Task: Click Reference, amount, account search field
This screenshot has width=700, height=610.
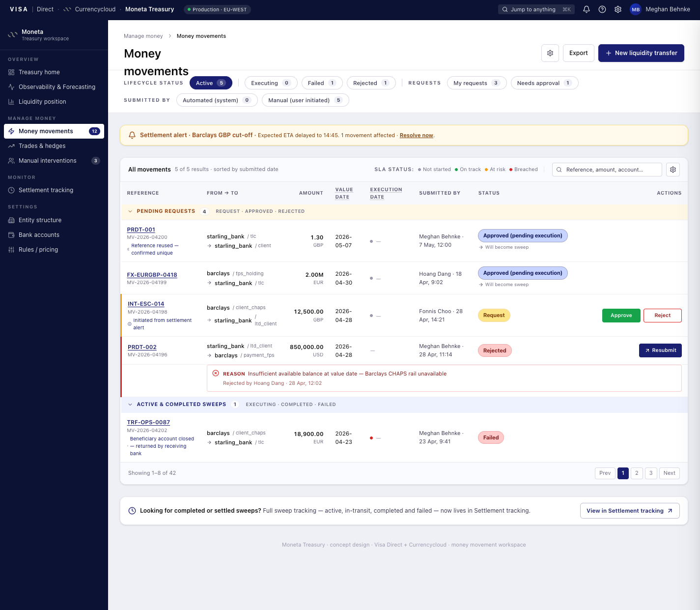Action: click(x=607, y=170)
